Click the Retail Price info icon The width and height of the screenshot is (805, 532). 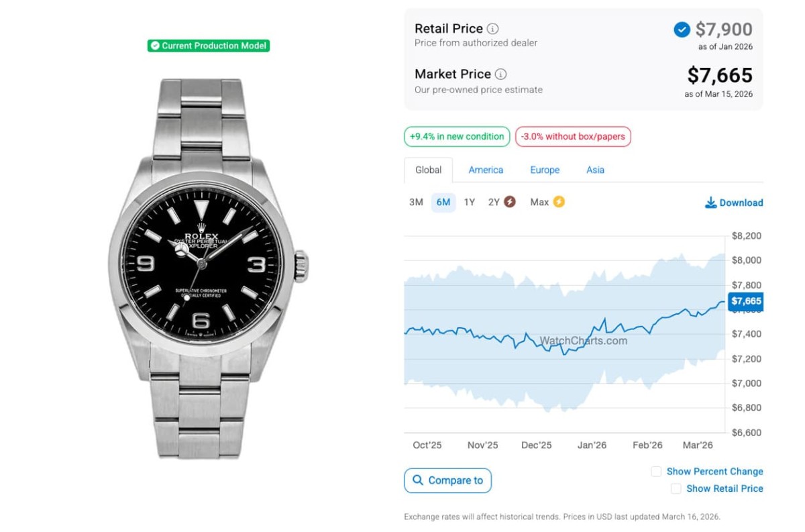(x=492, y=29)
